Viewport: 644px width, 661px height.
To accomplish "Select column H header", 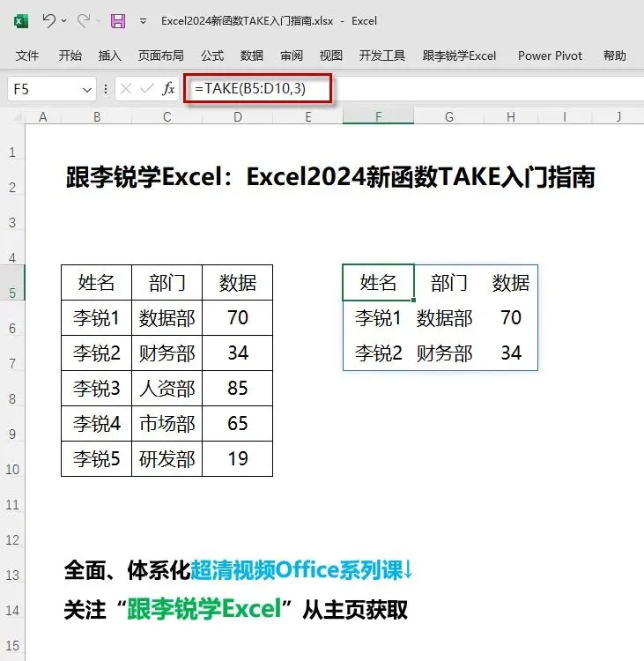I will click(x=511, y=116).
